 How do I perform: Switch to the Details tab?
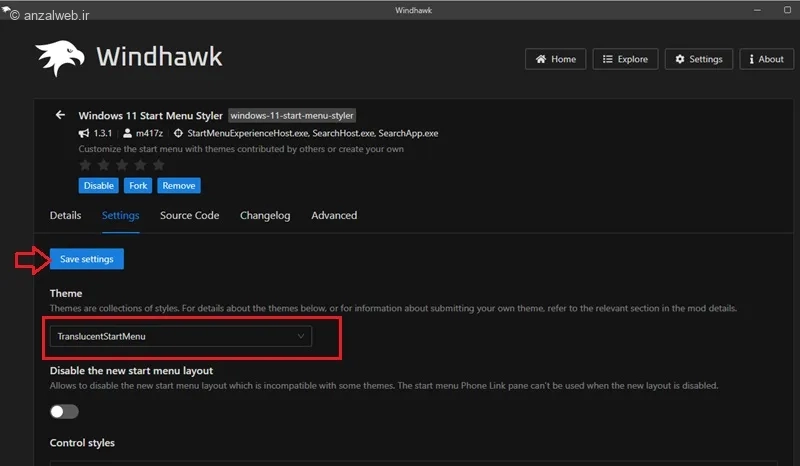pyautogui.click(x=65, y=215)
